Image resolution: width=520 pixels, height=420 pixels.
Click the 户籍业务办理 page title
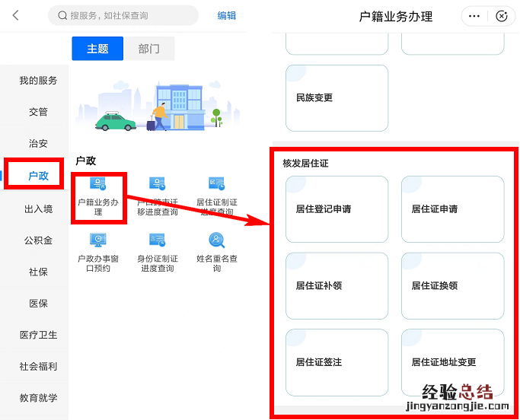coord(396,16)
